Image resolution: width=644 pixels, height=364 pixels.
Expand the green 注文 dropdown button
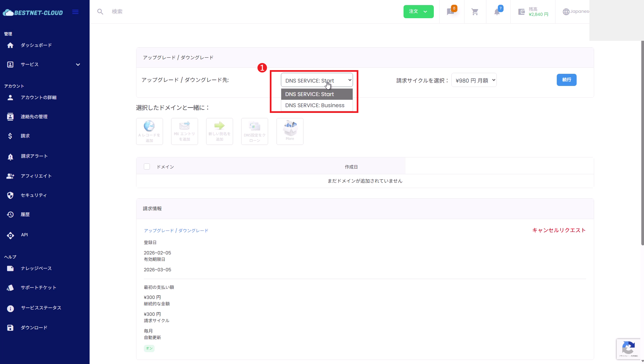click(x=418, y=12)
